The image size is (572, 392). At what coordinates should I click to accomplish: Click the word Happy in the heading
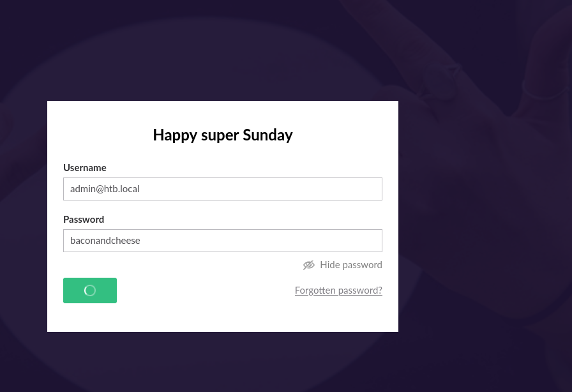(174, 135)
